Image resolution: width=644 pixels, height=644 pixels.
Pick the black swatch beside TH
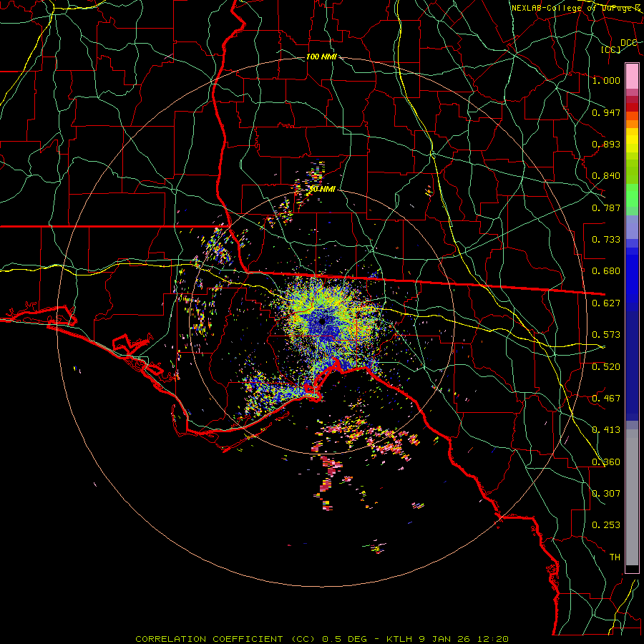[x=632, y=569]
